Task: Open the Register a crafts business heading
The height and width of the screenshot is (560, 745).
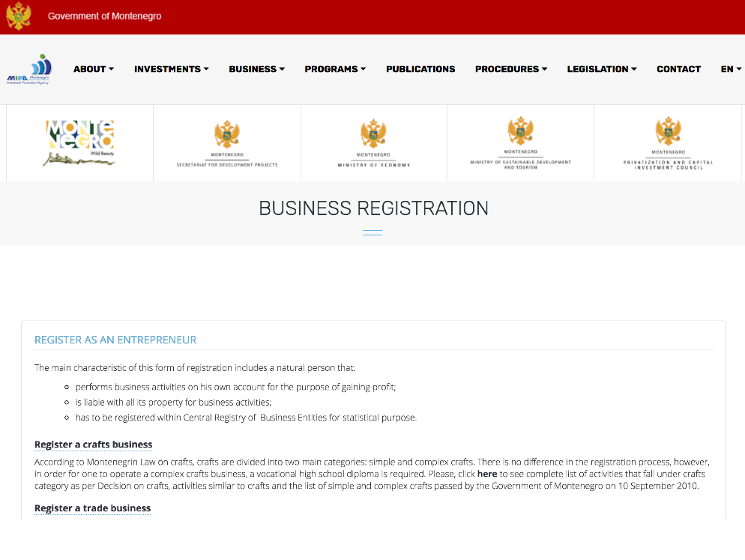Action: [94, 445]
